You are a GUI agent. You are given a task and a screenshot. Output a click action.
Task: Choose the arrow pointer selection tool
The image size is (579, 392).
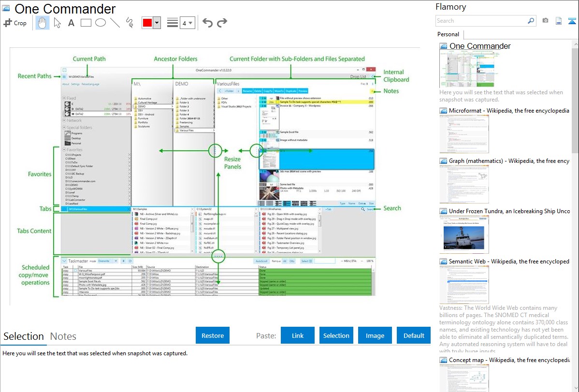[x=57, y=23]
